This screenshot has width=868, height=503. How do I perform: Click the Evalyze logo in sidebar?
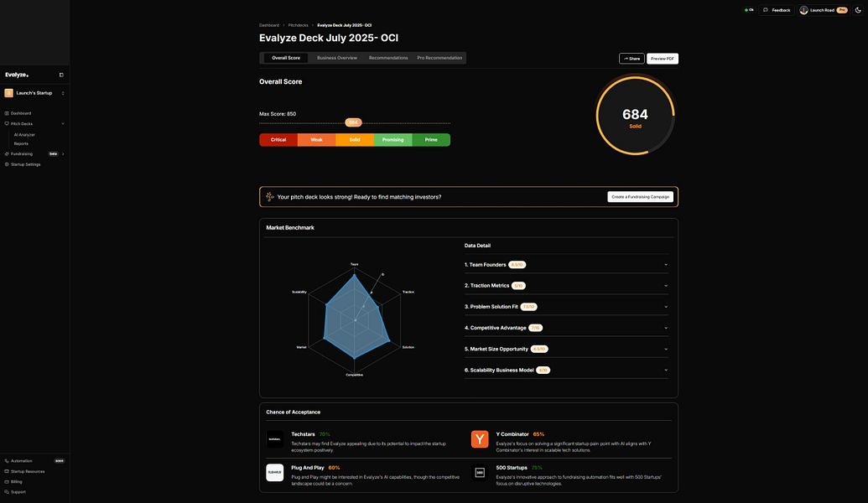point(17,75)
